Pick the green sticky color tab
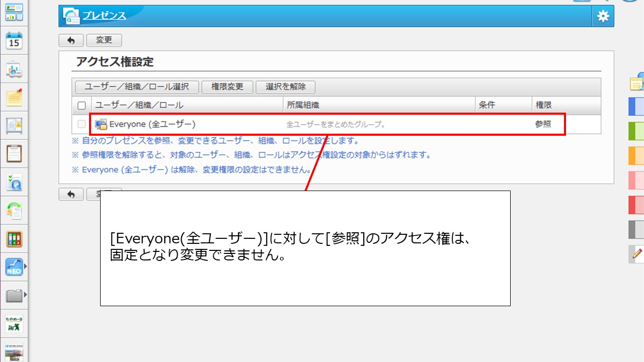Image resolution: width=644 pixels, height=362 pixels. coord(636,131)
